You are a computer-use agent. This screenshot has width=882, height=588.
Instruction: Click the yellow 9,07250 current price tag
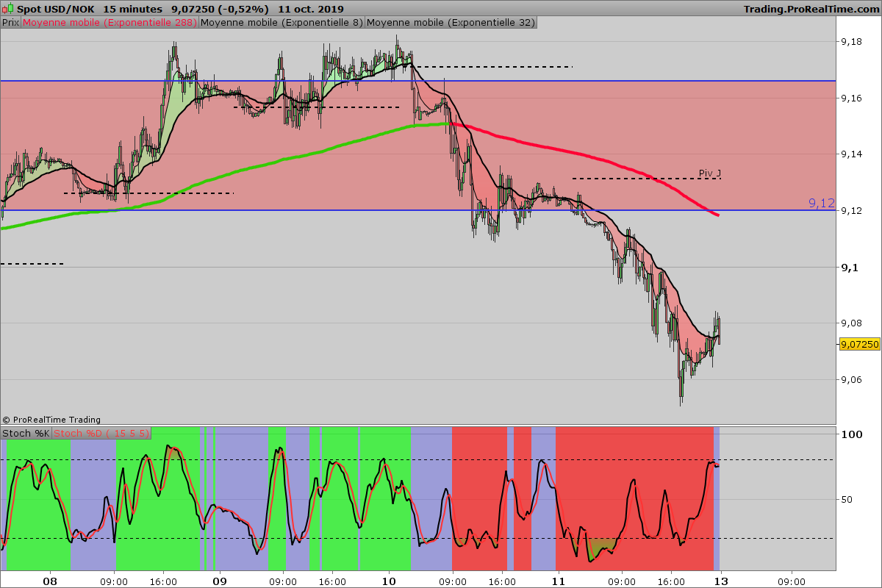coord(859,344)
